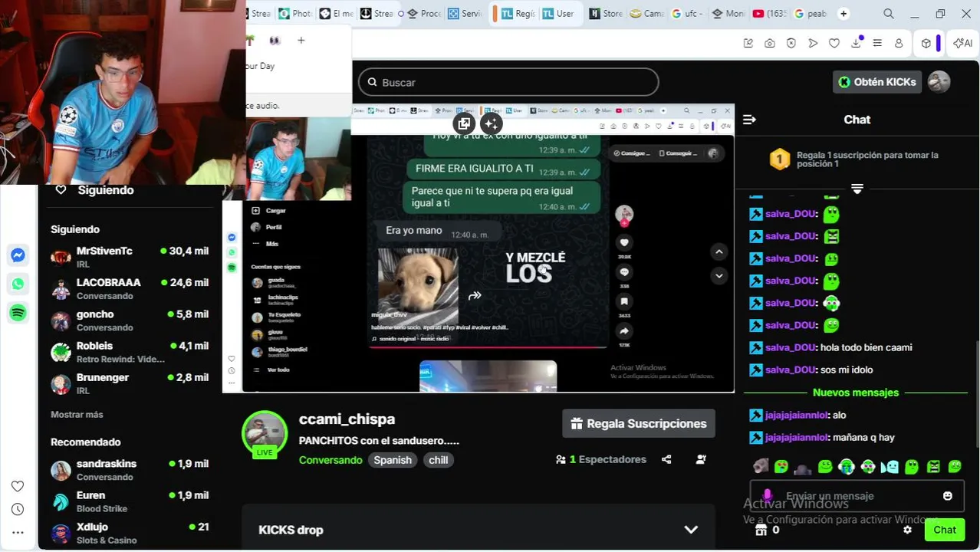This screenshot has width=980, height=552.
Task: Select the Spanish language tag
Action: click(x=393, y=460)
